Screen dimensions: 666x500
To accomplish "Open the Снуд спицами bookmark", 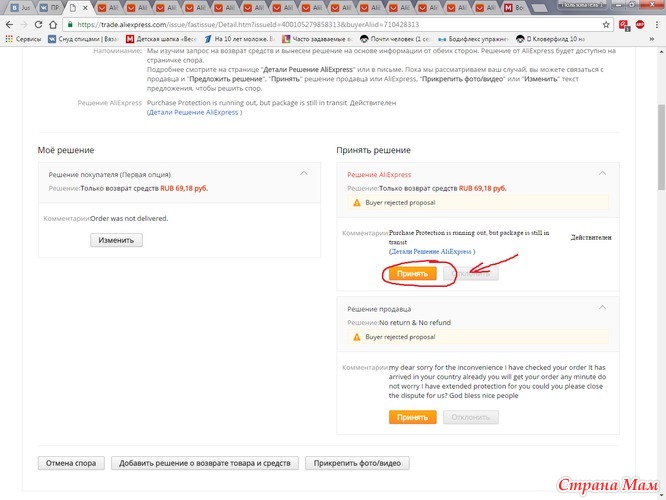I will click(x=83, y=39).
